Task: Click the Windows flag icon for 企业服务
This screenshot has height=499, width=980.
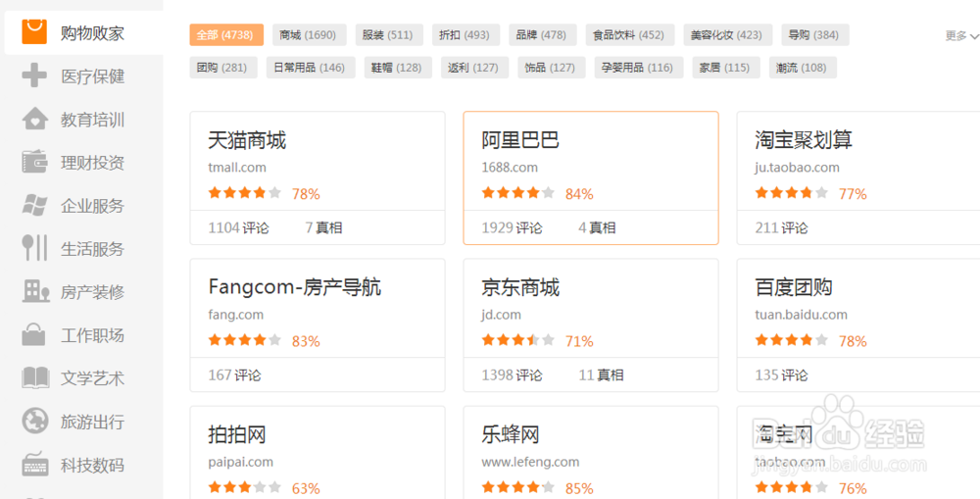Action: click(34, 205)
